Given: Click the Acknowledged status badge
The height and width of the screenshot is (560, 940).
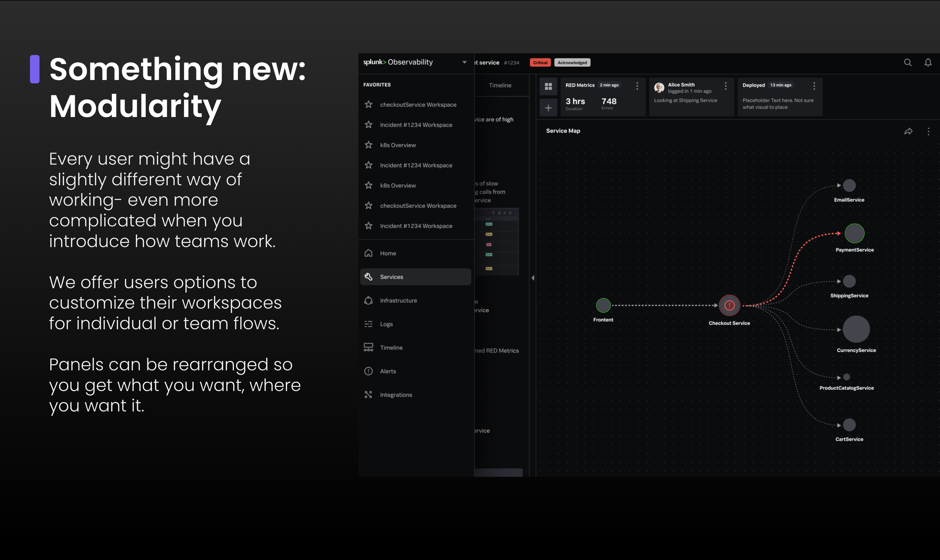Looking at the screenshot, I should pos(572,63).
